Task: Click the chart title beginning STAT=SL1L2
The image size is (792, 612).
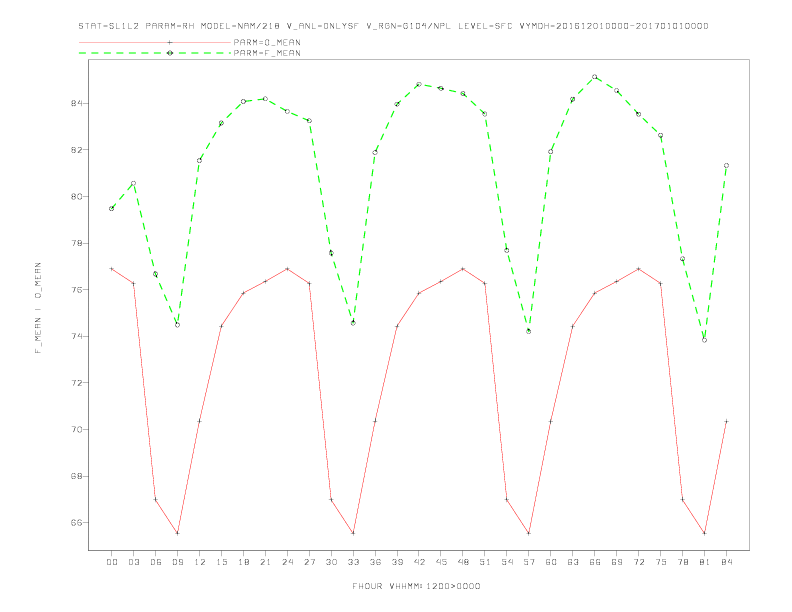Action: pyautogui.click(x=393, y=26)
